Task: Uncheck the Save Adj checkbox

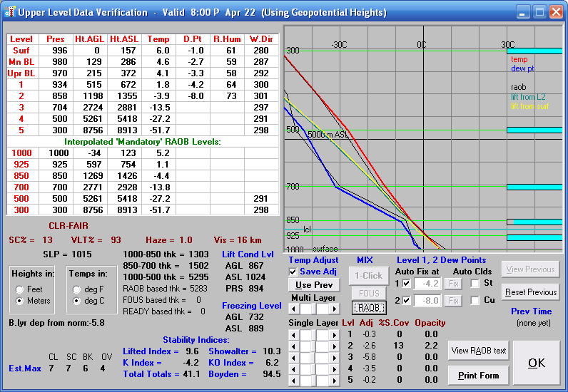Action: 293,272
